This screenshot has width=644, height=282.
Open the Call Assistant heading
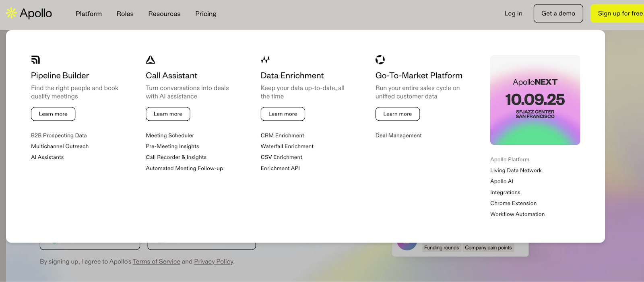[171, 76]
